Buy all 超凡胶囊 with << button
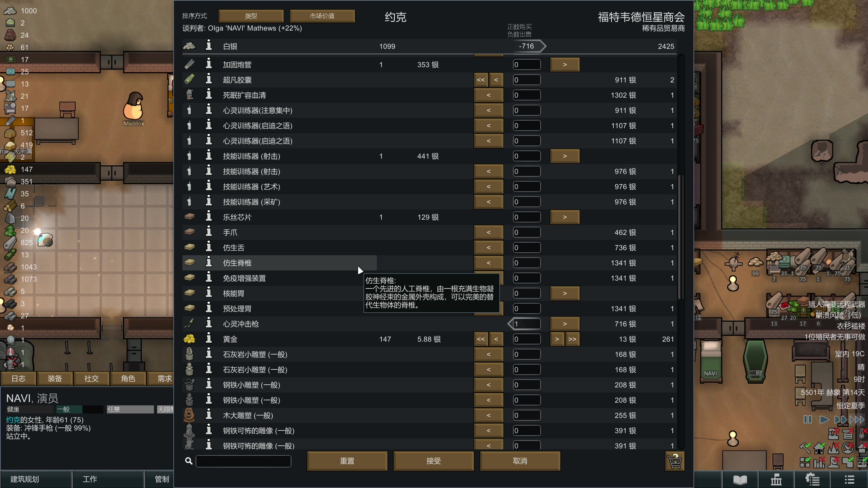Image resolution: width=868 pixels, height=488 pixels. point(481,80)
